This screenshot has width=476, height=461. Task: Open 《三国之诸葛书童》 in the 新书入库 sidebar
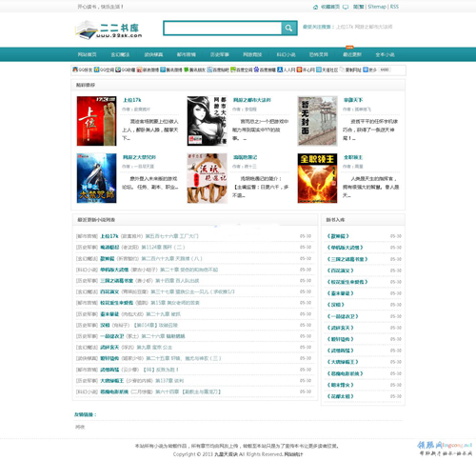pyautogui.click(x=347, y=259)
